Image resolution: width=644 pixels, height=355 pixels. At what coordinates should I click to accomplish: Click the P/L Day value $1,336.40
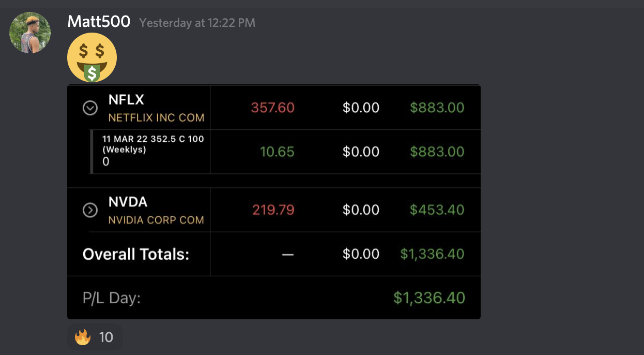[429, 298]
